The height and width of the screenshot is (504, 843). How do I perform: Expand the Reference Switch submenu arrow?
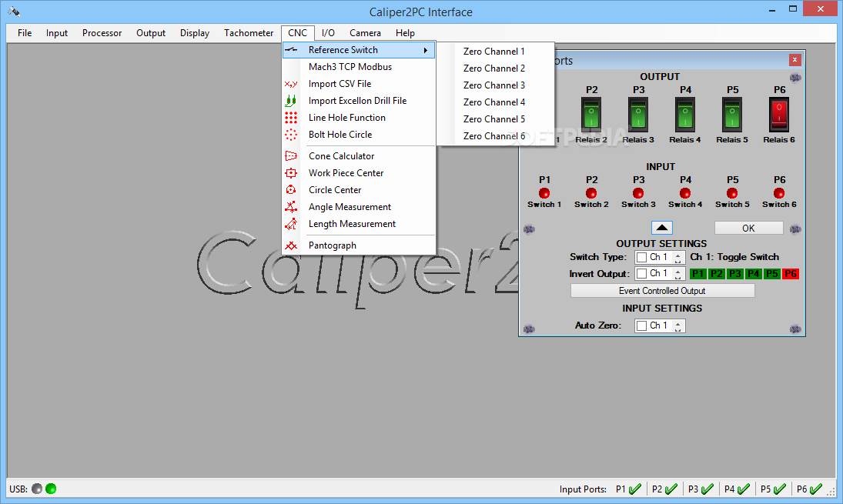point(425,50)
